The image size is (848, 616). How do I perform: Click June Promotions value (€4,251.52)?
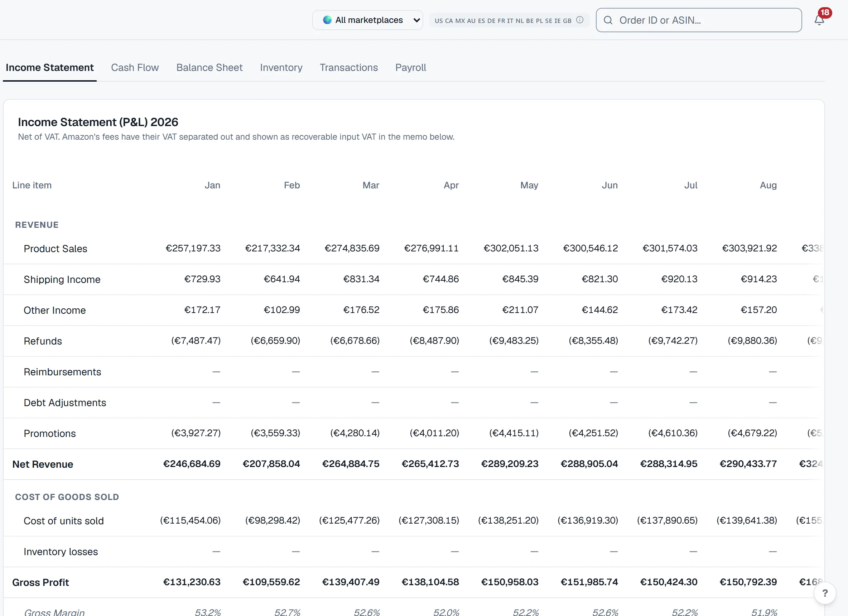[593, 433]
